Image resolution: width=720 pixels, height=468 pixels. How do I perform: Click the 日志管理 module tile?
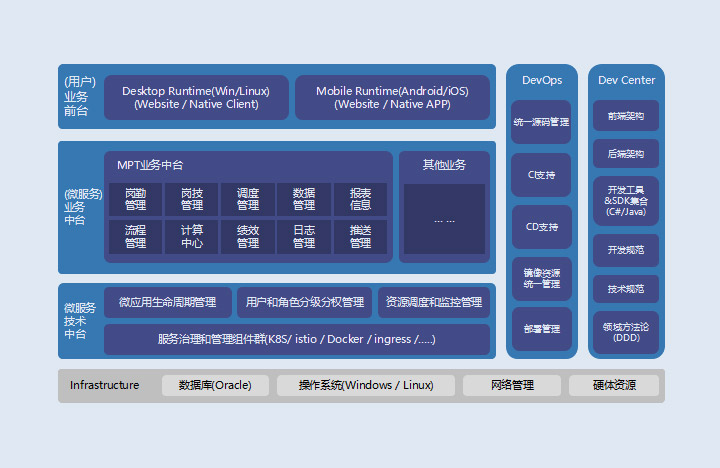(x=304, y=237)
